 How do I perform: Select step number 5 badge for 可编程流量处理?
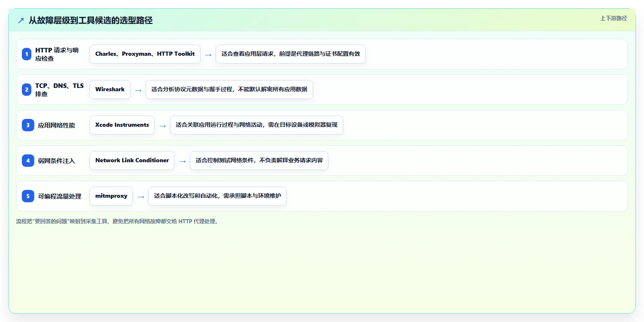28,196
